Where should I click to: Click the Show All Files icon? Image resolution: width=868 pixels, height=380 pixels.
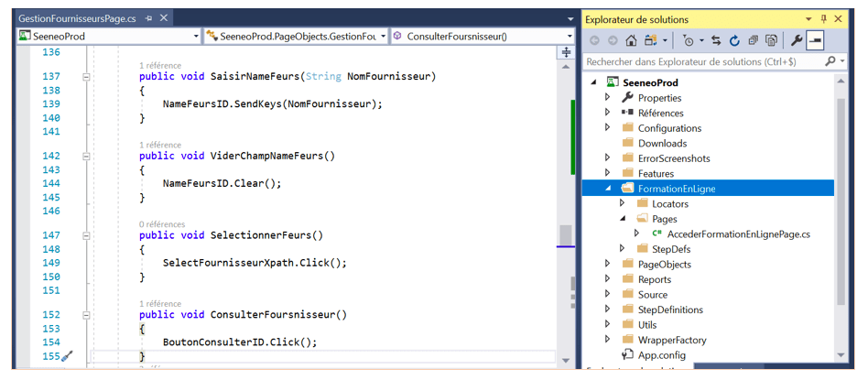pos(771,40)
